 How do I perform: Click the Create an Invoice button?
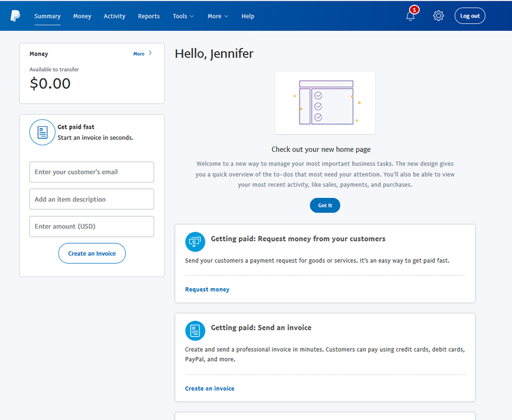[x=92, y=253]
